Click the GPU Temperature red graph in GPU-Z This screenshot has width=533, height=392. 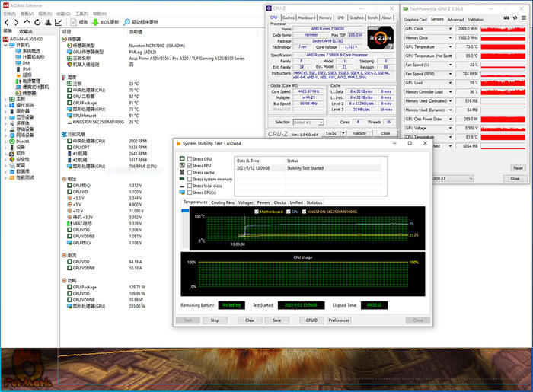point(503,47)
